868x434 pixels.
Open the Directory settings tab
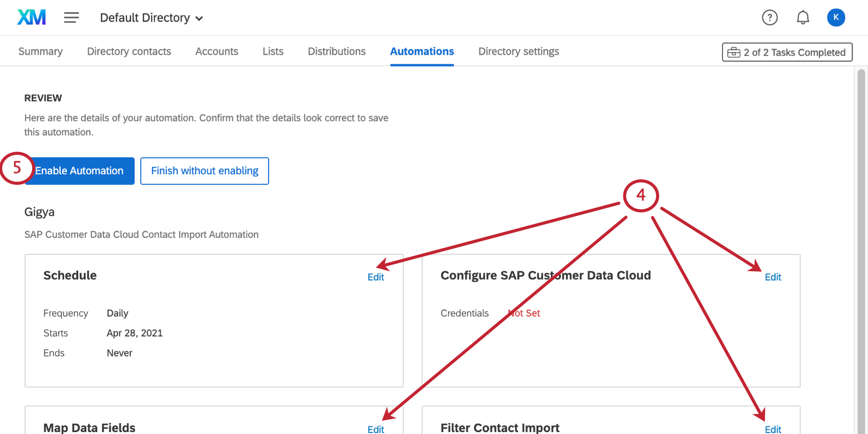click(518, 52)
